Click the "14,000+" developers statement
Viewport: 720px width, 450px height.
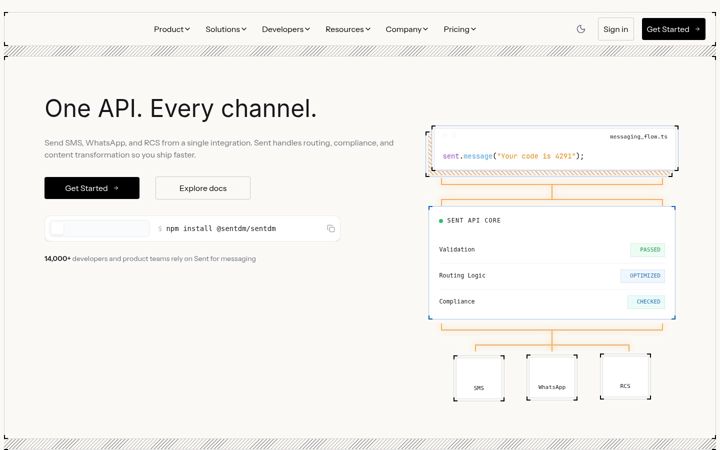[x=150, y=259]
